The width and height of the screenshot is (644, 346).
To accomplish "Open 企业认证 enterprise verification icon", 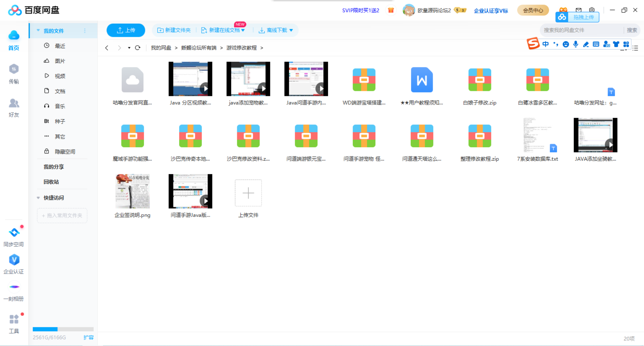I will (x=14, y=265).
